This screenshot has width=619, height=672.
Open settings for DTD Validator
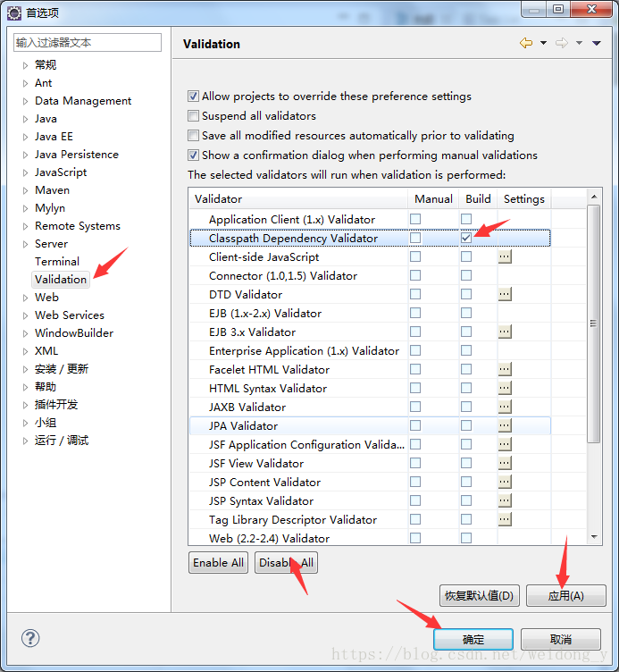505,294
